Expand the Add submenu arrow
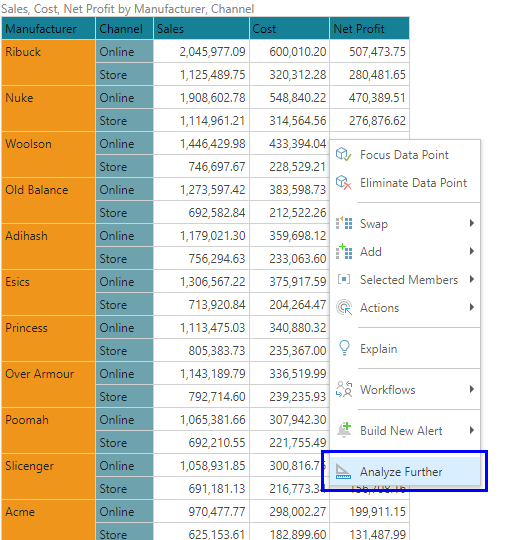Image resolution: width=508 pixels, height=540 pixels. (x=471, y=251)
